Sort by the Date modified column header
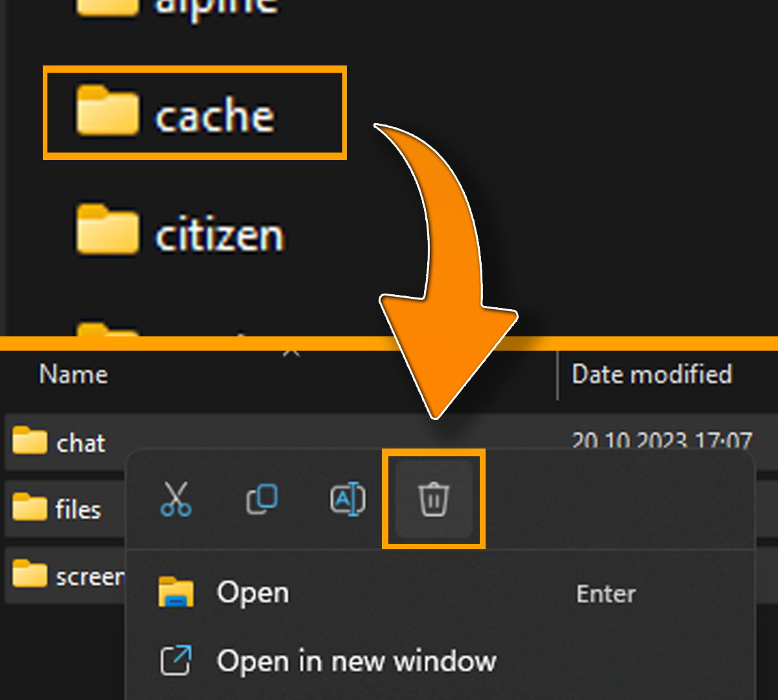778x700 pixels. tap(652, 375)
